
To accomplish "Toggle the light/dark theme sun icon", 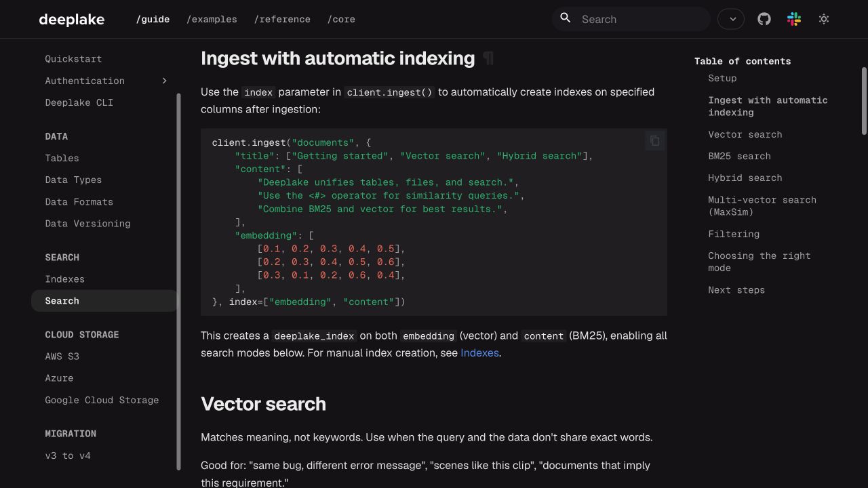I will click(824, 19).
